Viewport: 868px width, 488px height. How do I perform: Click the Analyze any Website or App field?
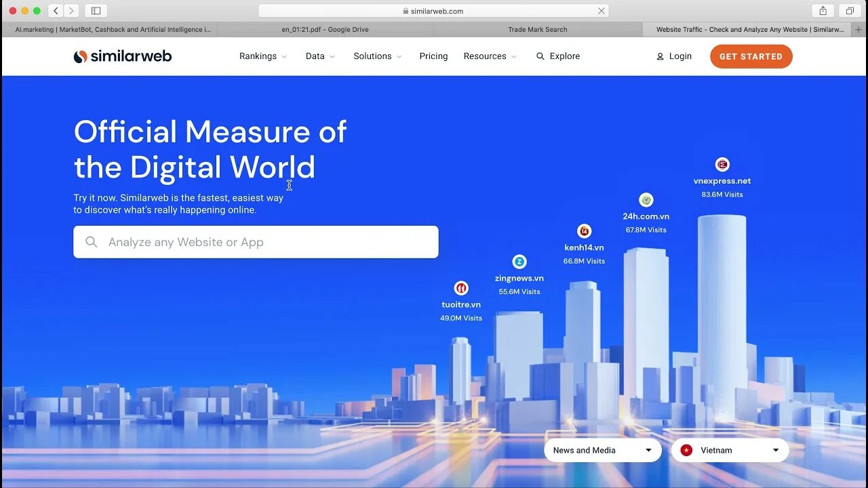click(x=256, y=242)
